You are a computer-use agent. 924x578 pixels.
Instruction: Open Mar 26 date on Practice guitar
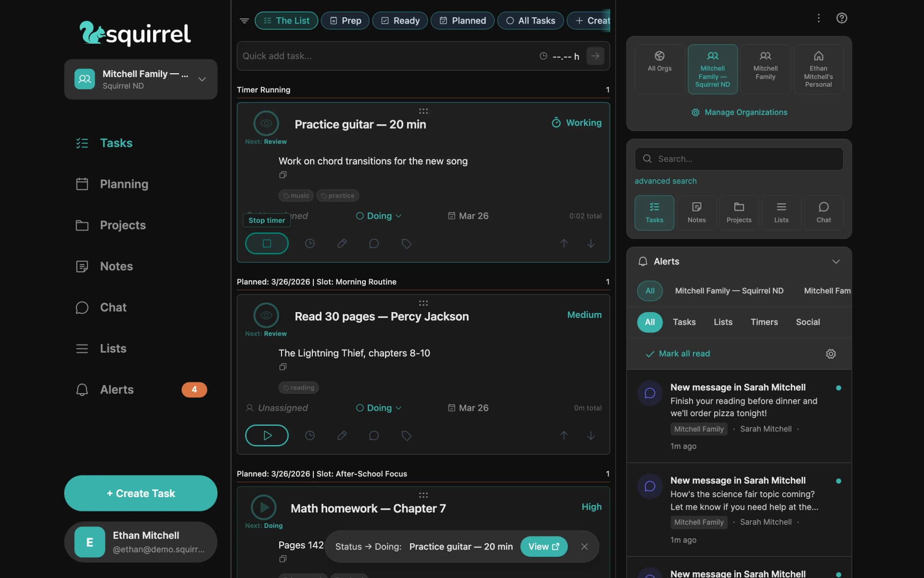coord(468,216)
